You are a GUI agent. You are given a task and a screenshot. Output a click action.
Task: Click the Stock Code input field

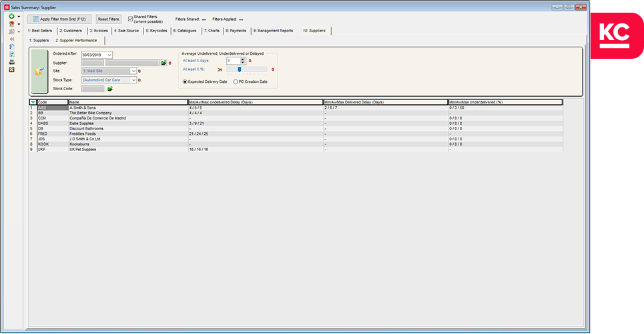[x=93, y=88]
